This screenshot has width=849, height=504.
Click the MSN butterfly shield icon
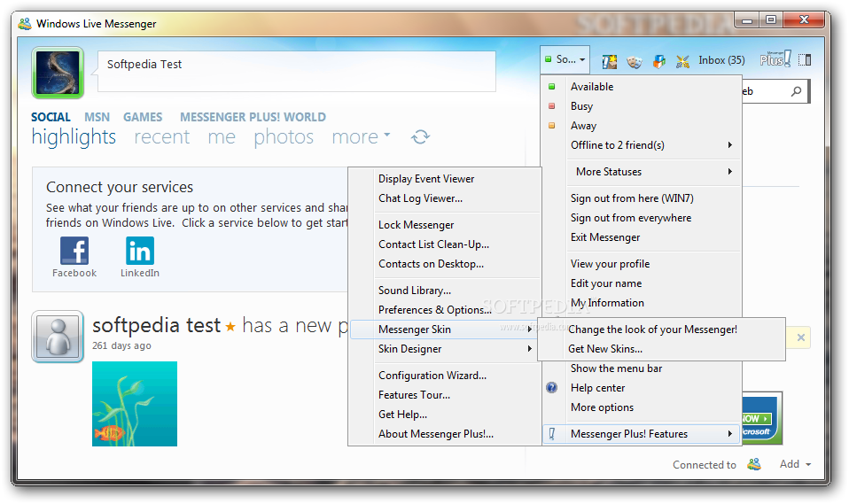[658, 61]
